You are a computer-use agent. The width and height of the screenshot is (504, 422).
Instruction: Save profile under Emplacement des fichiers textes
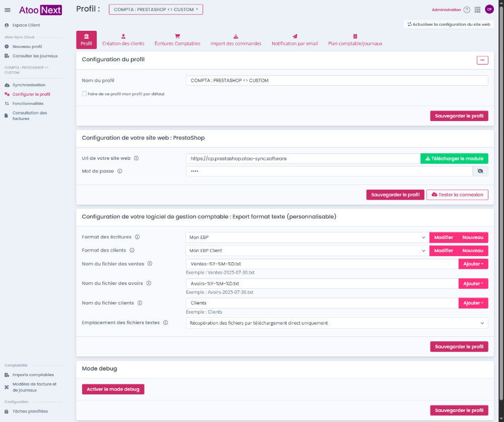tap(459, 347)
